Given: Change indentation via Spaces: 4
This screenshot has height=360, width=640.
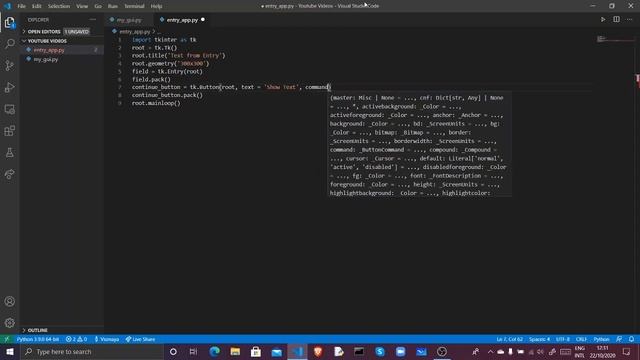Looking at the screenshot, I should coord(539,339).
